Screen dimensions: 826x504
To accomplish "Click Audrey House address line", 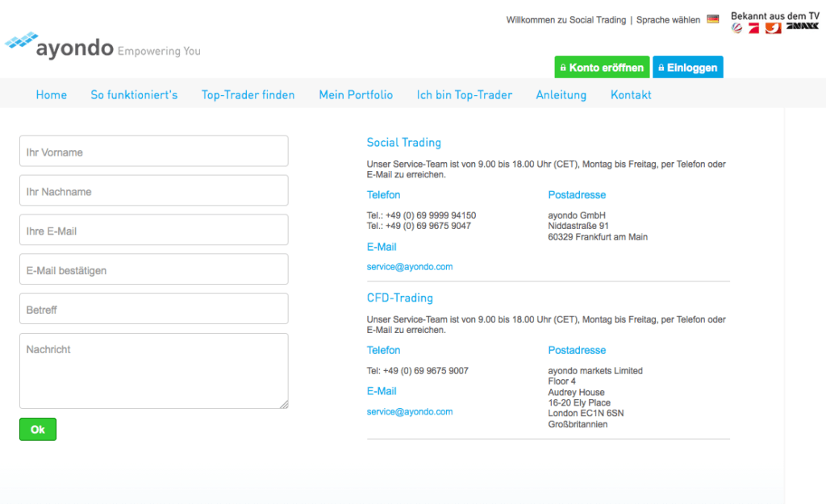I will pos(576,393).
